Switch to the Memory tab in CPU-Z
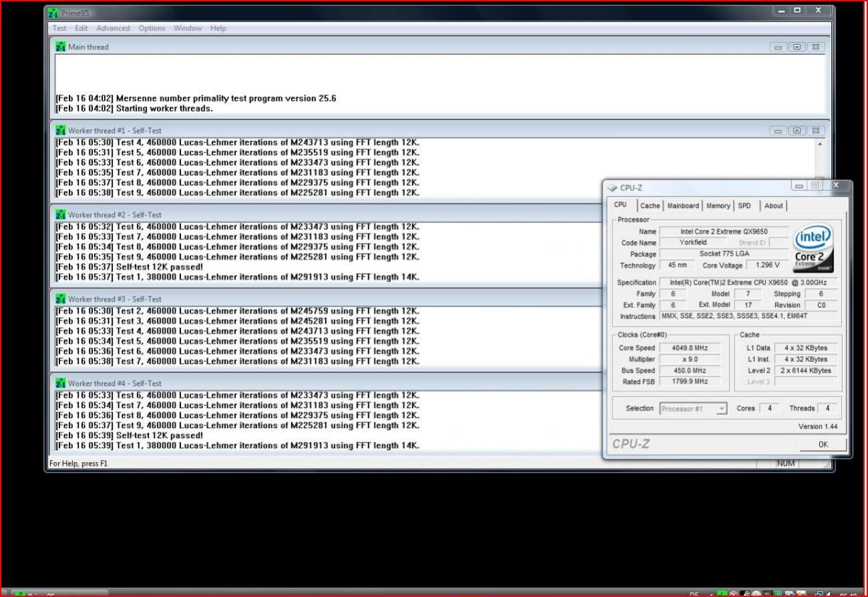868x597 pixels. pos(718,206)
